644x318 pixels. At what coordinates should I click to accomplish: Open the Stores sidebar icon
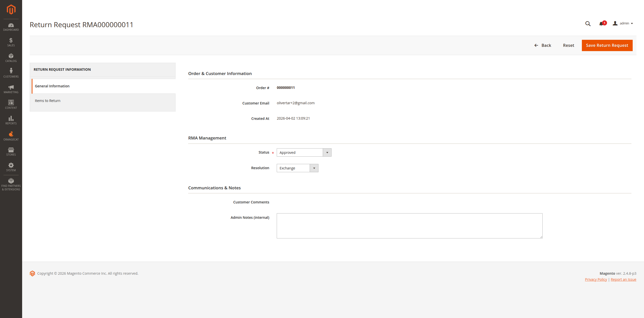point(11,151)
